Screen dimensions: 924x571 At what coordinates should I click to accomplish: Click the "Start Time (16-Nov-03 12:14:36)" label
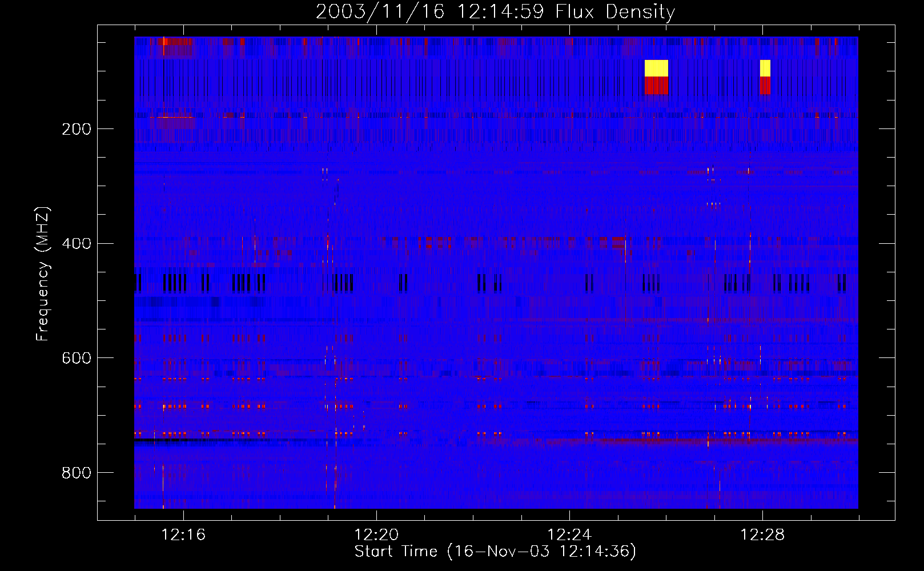pyautogui.click(x=495, y=551)
